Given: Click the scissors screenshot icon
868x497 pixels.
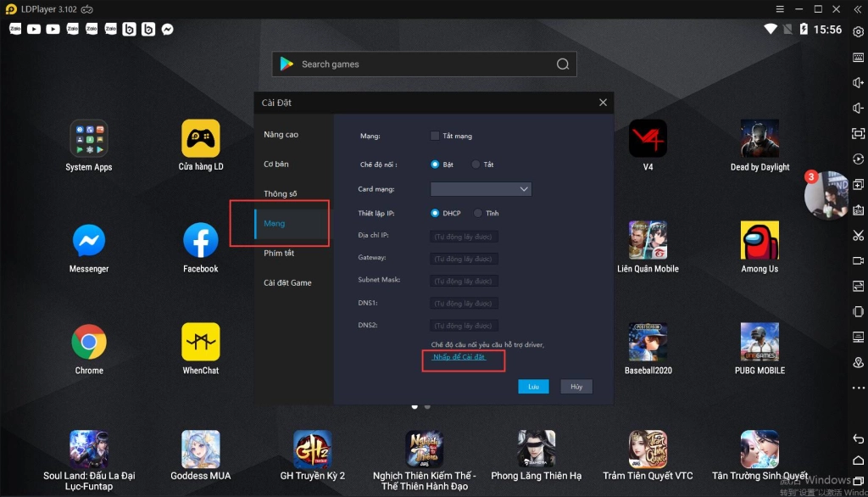Looking at the screenshot, I should (x=858, y=235).
